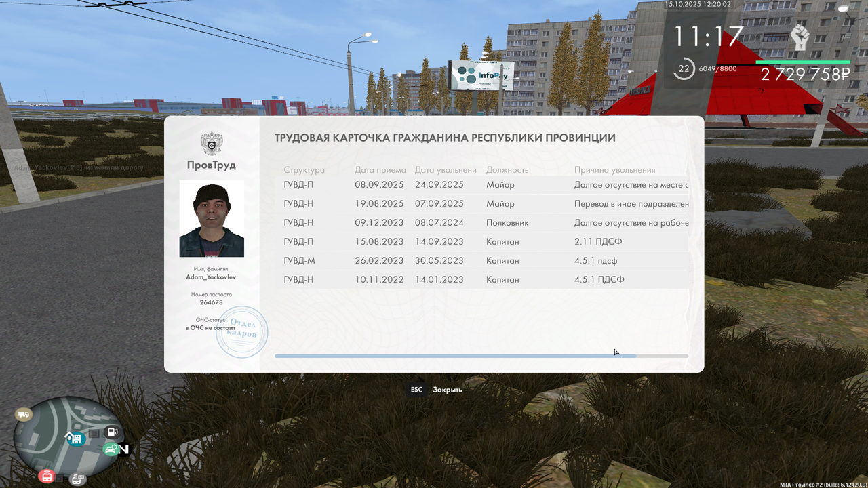
Task: Click the reason 2.11 ПДСФ
Action: 598,241
